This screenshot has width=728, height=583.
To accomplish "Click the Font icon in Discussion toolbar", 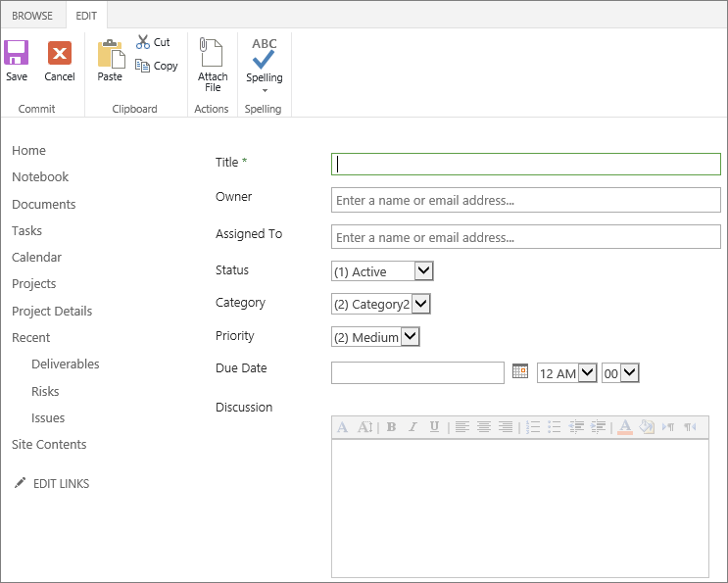I will [343, 427].
